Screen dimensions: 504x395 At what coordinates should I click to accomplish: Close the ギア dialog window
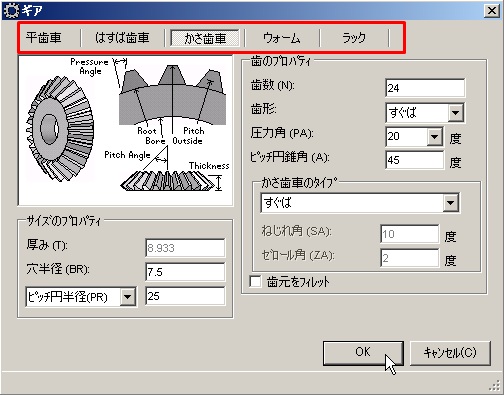[492, 11]
